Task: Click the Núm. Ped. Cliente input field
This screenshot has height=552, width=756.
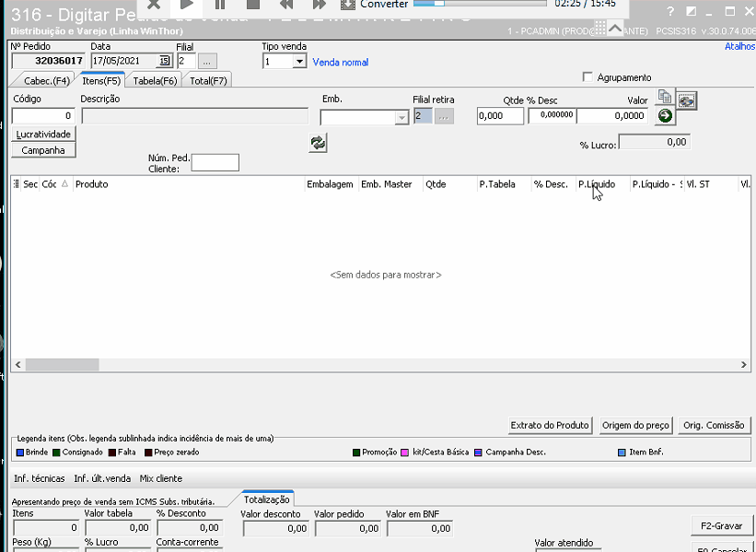Action: (215, 162)
